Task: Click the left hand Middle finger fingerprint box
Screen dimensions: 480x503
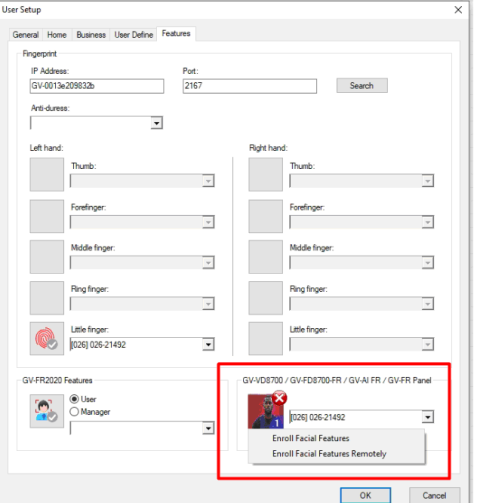Action: coord(47,257)
